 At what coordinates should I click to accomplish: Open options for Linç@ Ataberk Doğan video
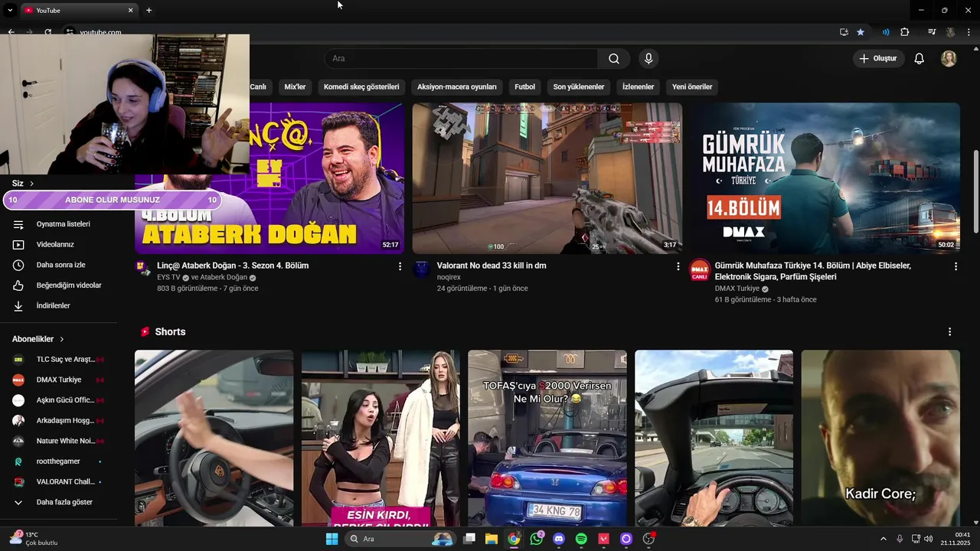pos(400,266)
